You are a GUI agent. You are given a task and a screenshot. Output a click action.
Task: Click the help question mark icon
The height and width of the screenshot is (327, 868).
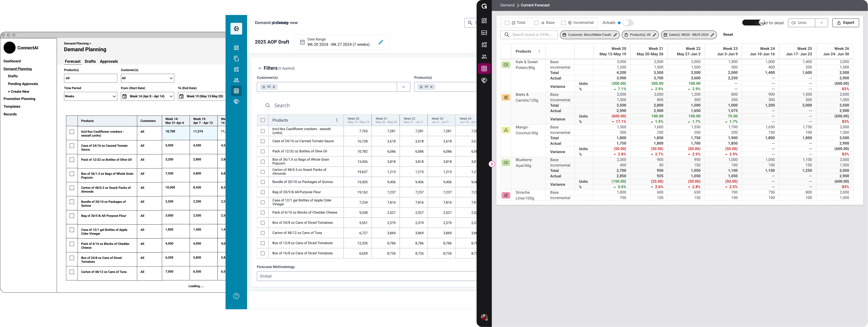point(236,296)
